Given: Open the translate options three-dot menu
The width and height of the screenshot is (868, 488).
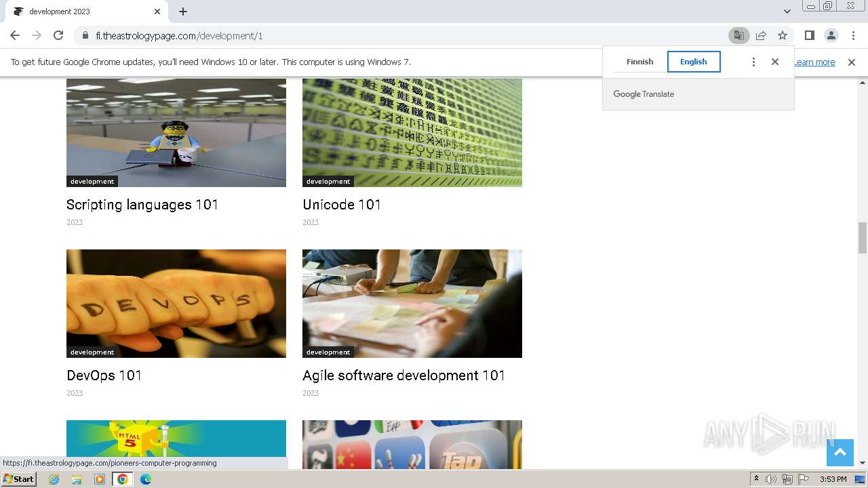Looking at the screenshot, I should pyautogui.click(x=753, y=62).
